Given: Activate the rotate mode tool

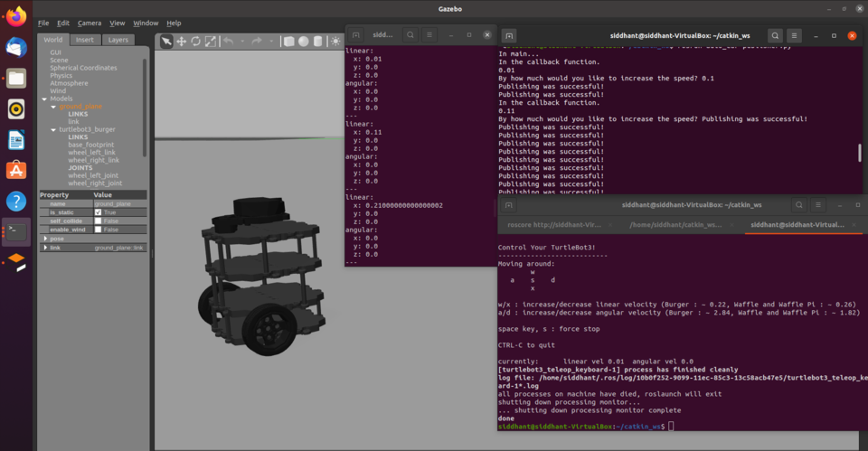Looking at the screenshot, I should pyautogui.click(x=196, y=42).
